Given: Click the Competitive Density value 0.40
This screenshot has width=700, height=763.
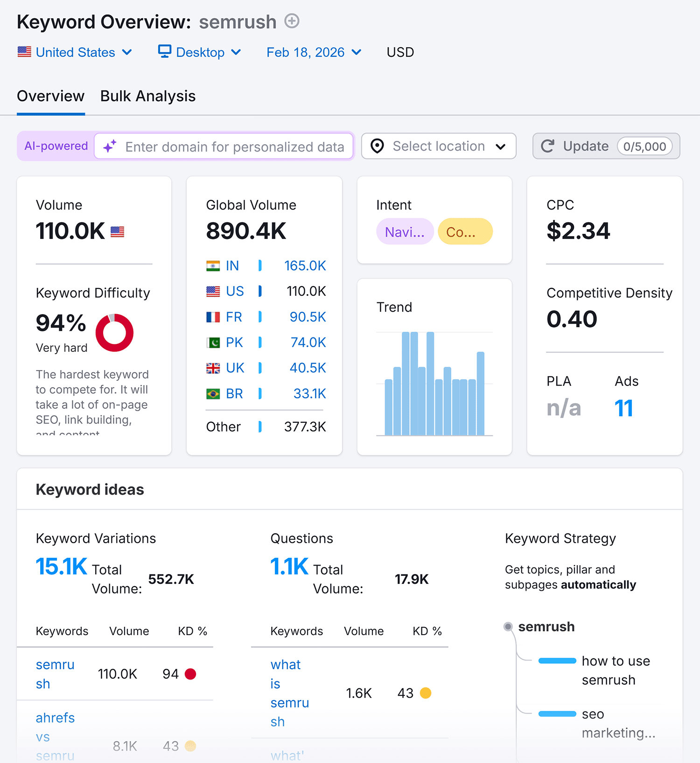Looking at the screenshot, I should (572, 319).
